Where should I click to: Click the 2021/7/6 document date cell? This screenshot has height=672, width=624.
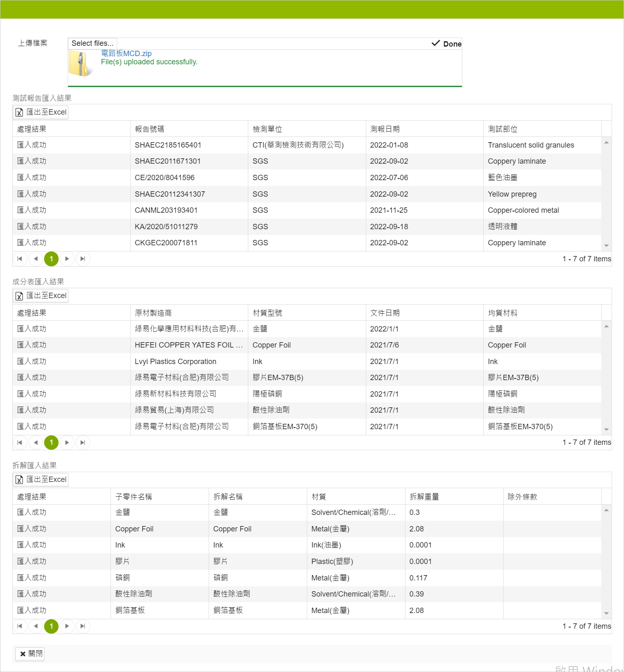(424, 345)
